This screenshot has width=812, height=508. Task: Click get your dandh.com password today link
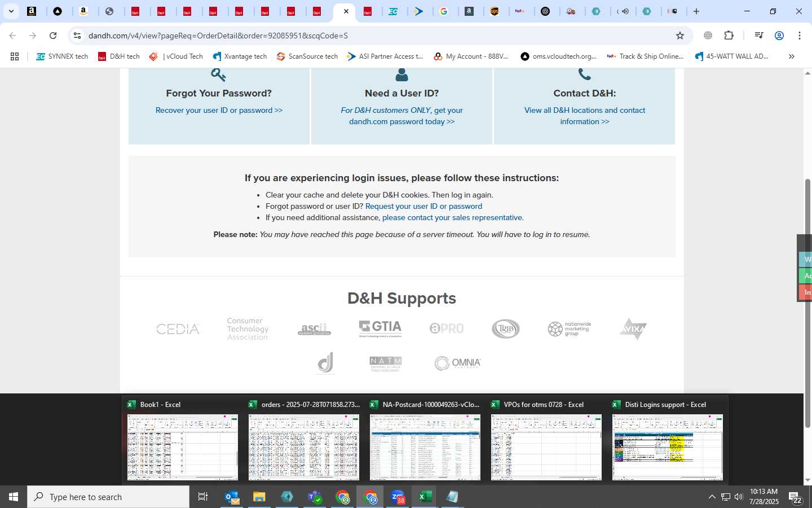coord(401,116)
